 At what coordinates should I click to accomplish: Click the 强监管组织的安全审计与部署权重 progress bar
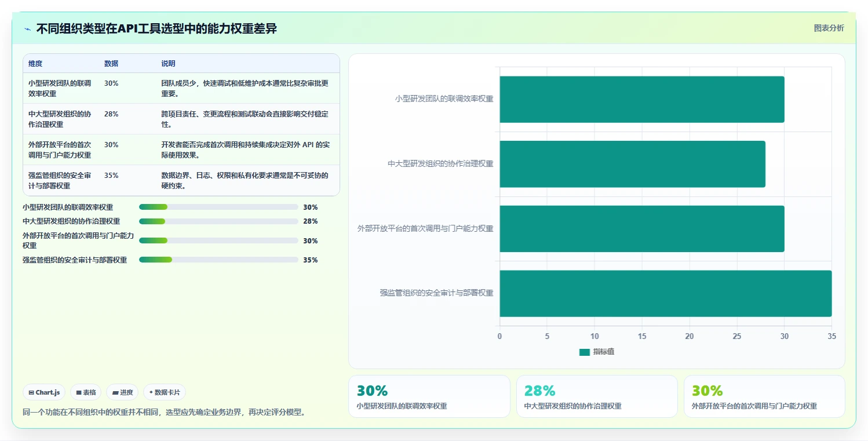pyautogui.click(x=218, y=260)
